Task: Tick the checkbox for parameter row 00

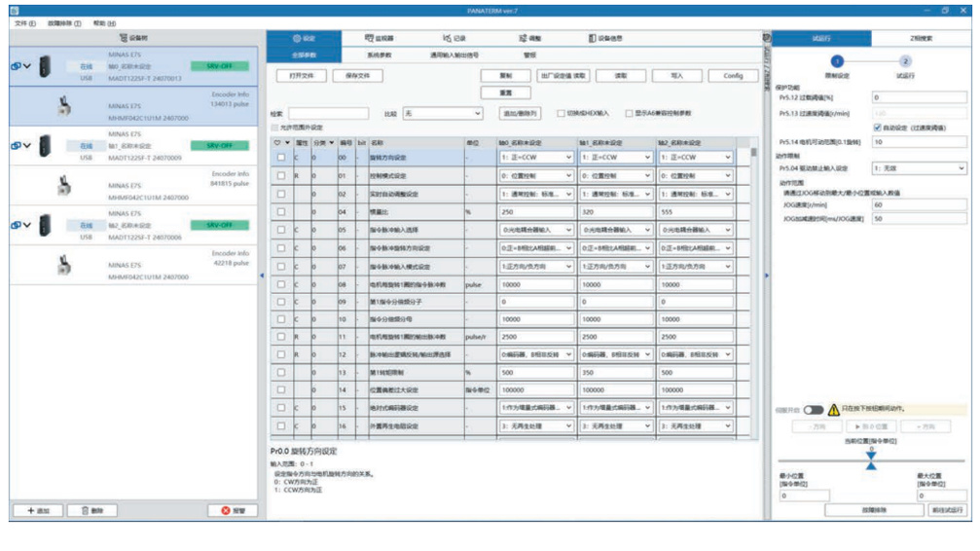Action: (281, 158)
